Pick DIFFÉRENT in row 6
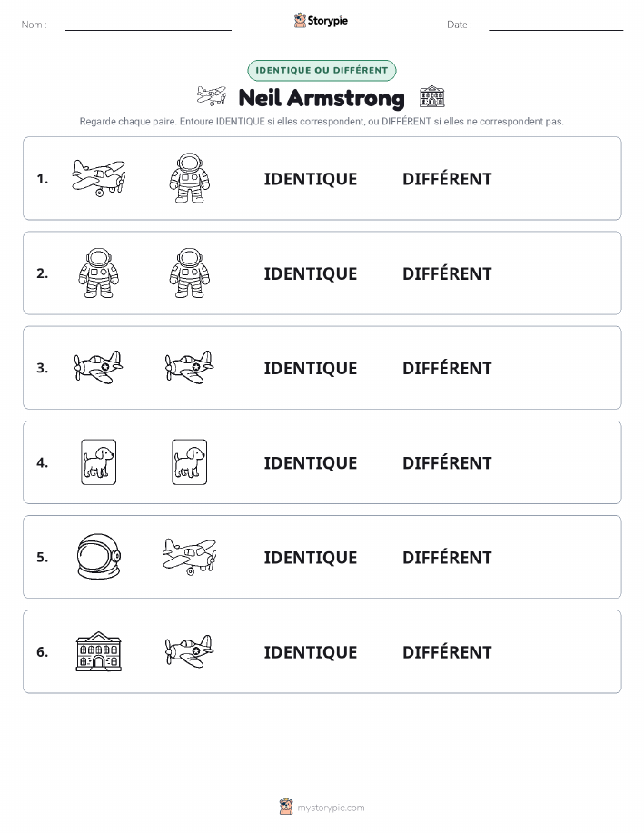The height and width of the screenshot is (833, 644). [447, 652]
